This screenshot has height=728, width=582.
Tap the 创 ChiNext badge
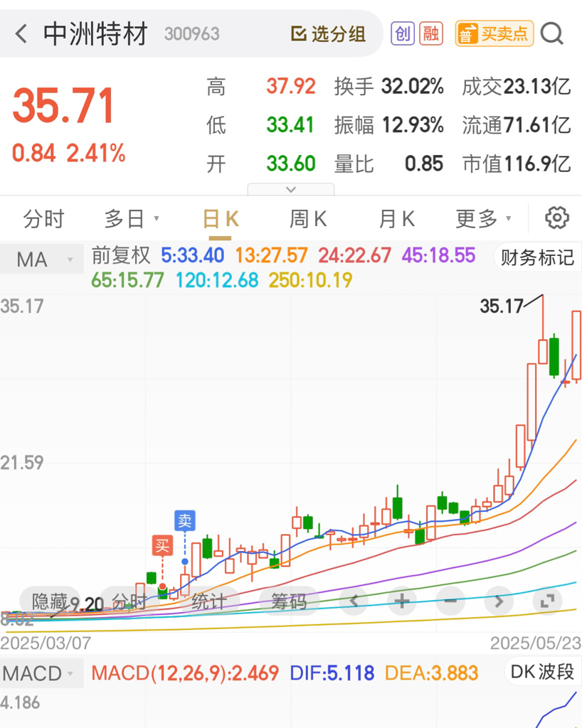[x=403, y=33]
